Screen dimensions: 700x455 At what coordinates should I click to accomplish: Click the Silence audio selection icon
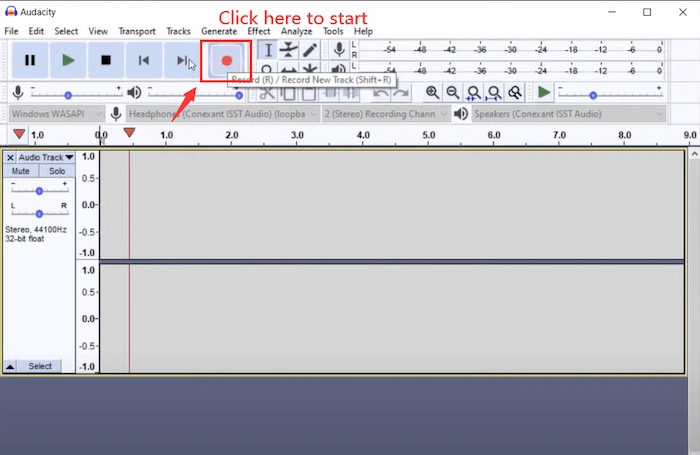(350, 93)
